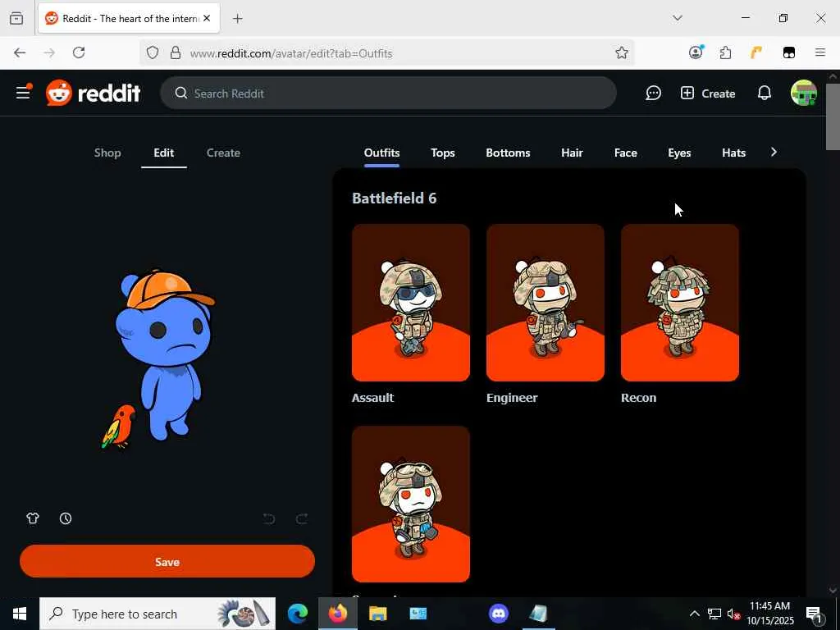The image size is (840, 630).
Task: Open the Bottoms category tab
Action: click(x=508, y=153)
